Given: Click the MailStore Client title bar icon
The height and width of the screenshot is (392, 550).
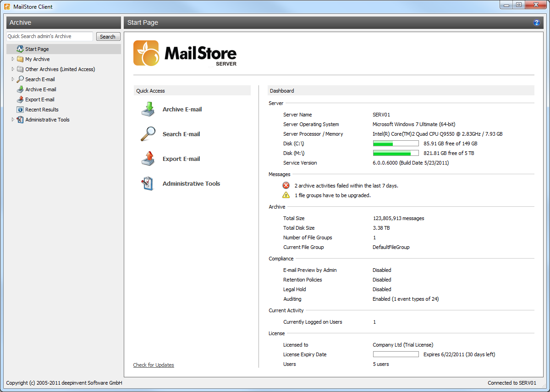Looking at the screenshot, I should pos(7,6).
